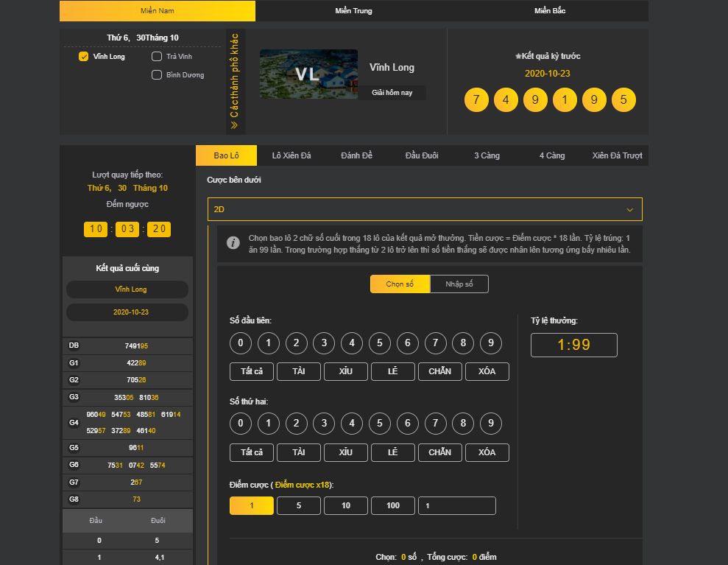This screenshot has width=728, height=565.
Task: Click the info icon beside bet description
Action: coord(233,243)
